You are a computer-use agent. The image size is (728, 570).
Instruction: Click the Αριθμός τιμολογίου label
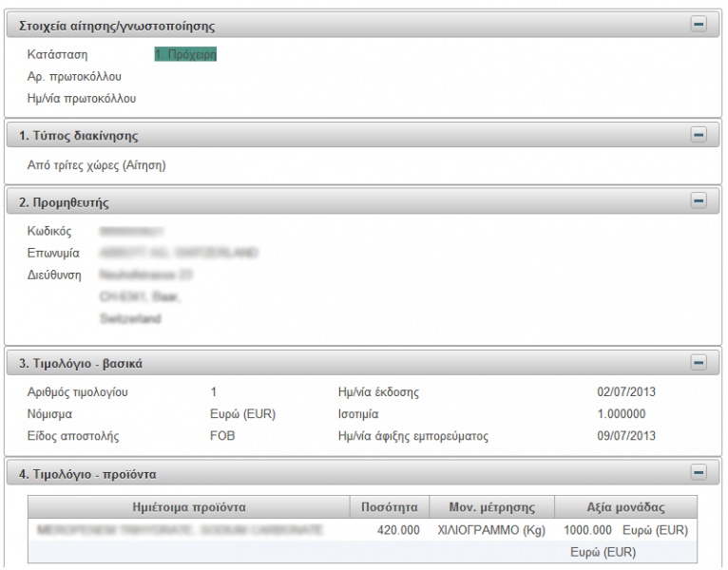77,392
